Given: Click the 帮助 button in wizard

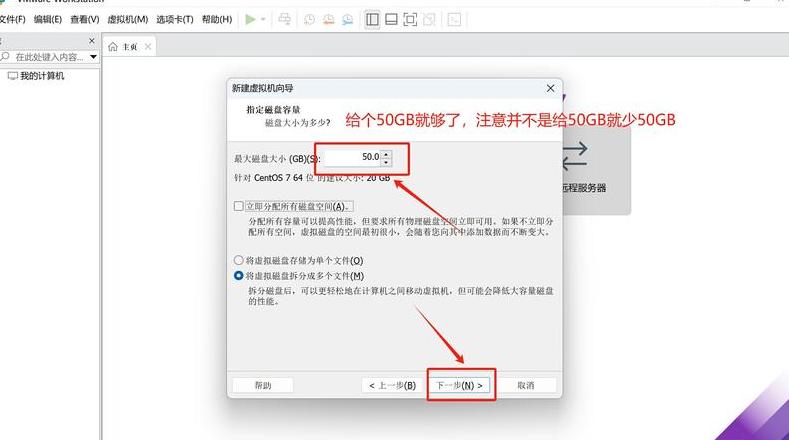Looking at the screenshot, I should [263, 385].
